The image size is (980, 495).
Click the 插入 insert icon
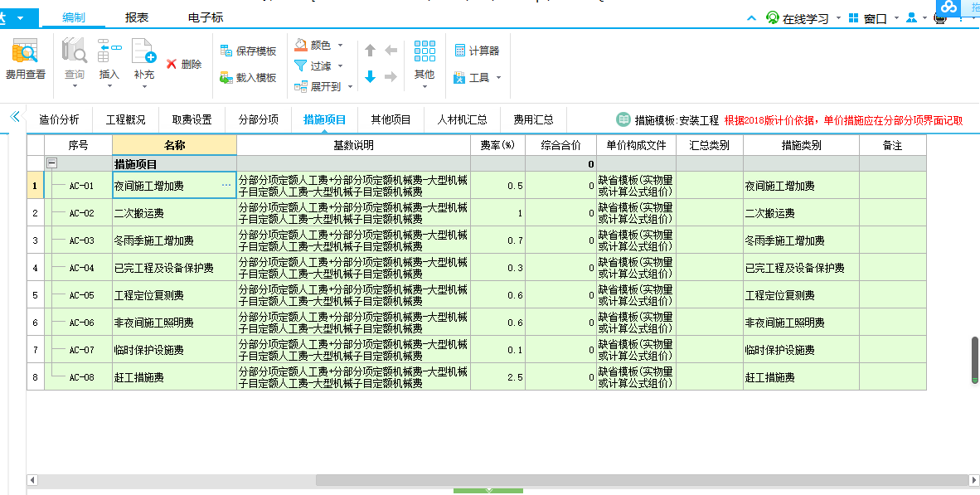[109, 51]
